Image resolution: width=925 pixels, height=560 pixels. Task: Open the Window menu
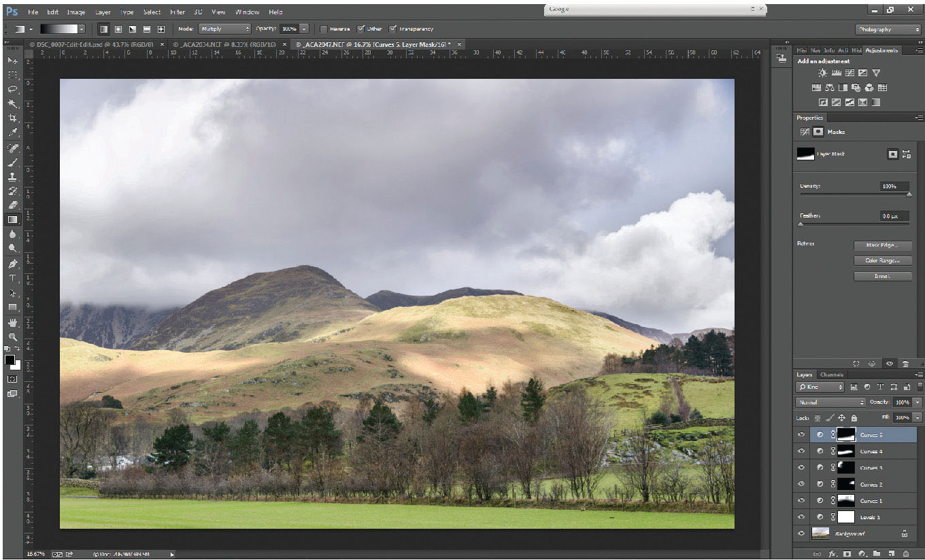[x=247, y=12]
